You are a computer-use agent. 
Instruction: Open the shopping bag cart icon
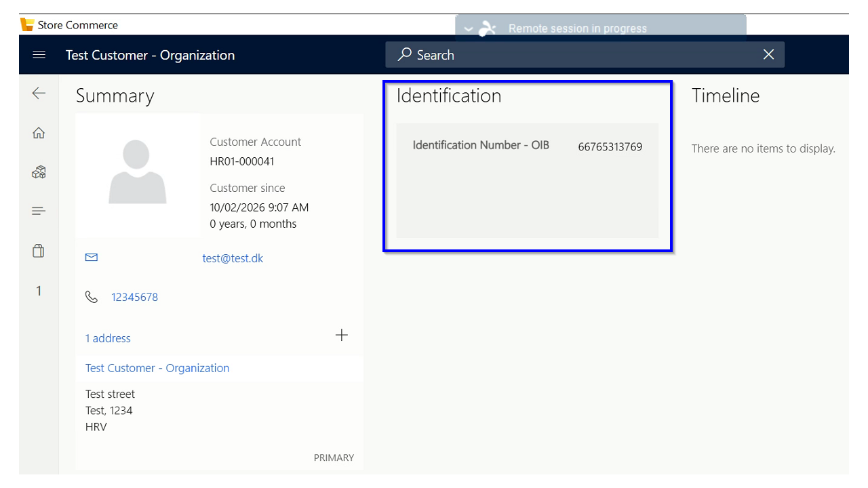point(39,251)
